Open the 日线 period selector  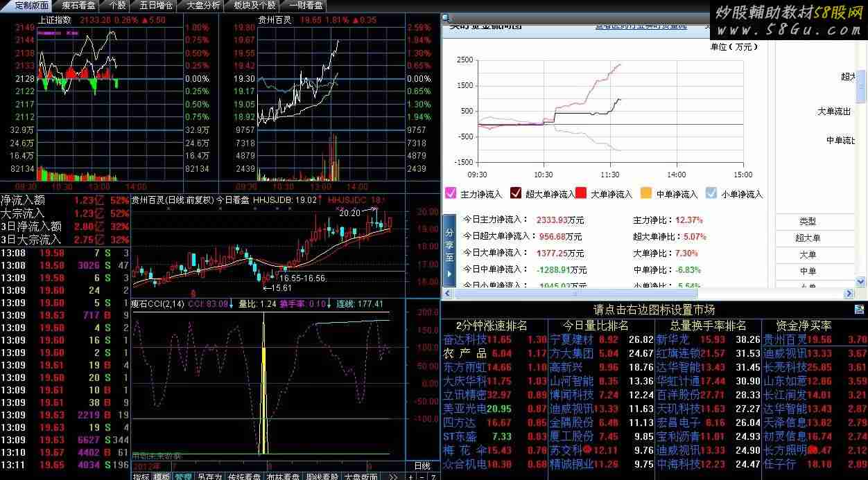pos(422,465)
